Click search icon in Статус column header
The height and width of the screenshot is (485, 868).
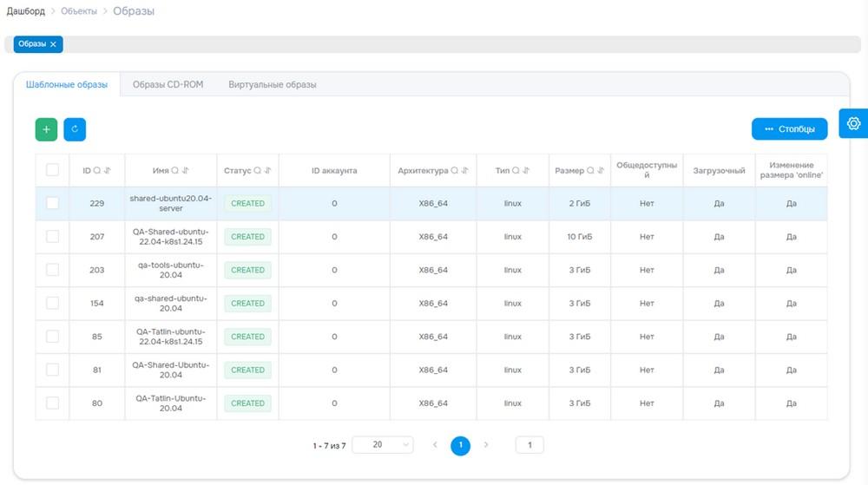(x=258, y=170)
